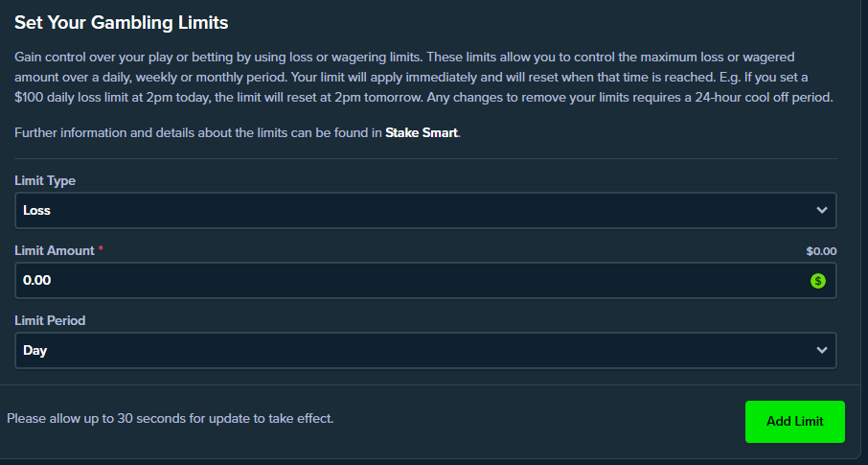Image resolution: width=868 pixels, height=465 pixels.
Task: Click the 30 seconds update notice text
Action: 171,418
